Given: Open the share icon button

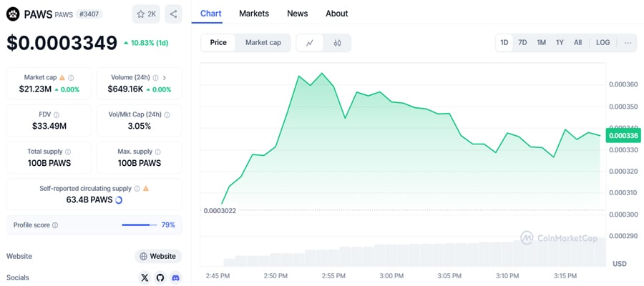Looking at the screenshot, I should [x=173, y=14].
